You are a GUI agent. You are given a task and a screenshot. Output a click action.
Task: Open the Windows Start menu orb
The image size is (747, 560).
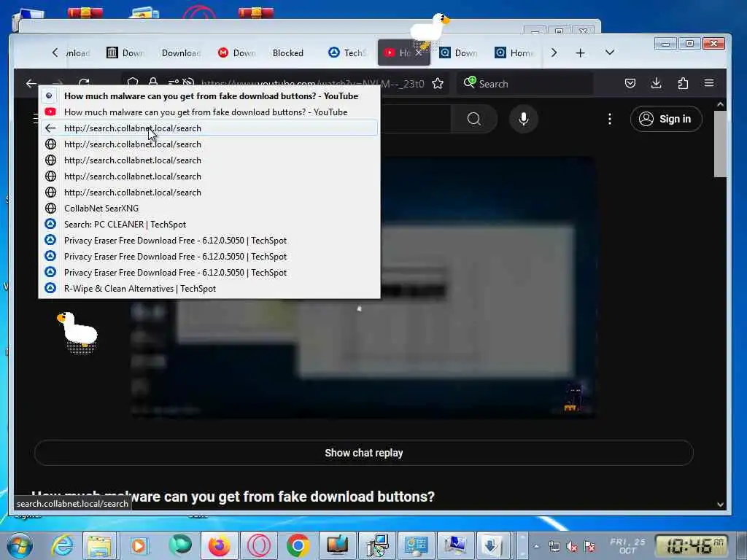[x=20, y=545]
